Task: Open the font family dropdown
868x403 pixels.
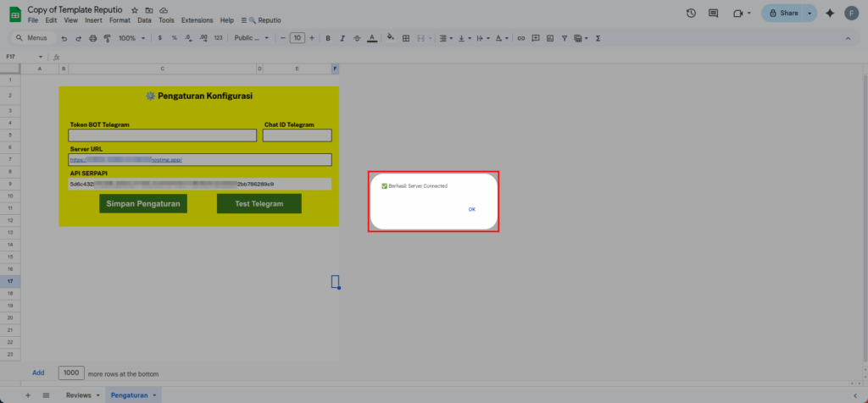Action: [x=251, y=38]
